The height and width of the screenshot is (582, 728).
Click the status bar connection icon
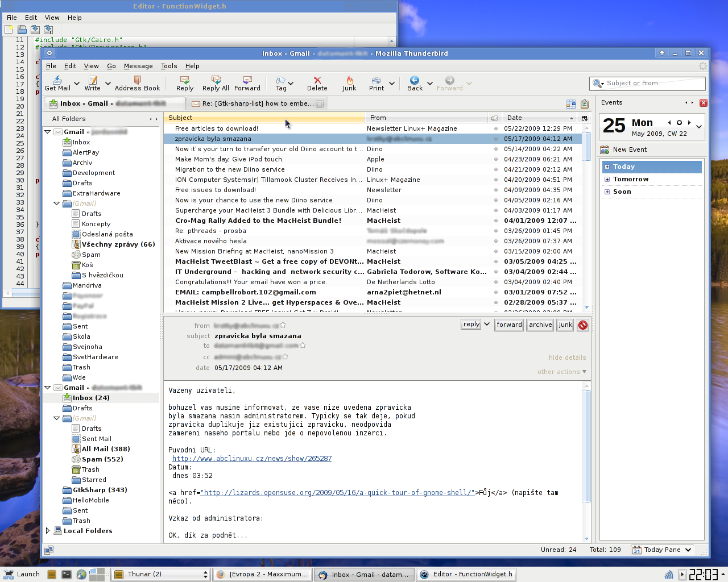[49, 550]
